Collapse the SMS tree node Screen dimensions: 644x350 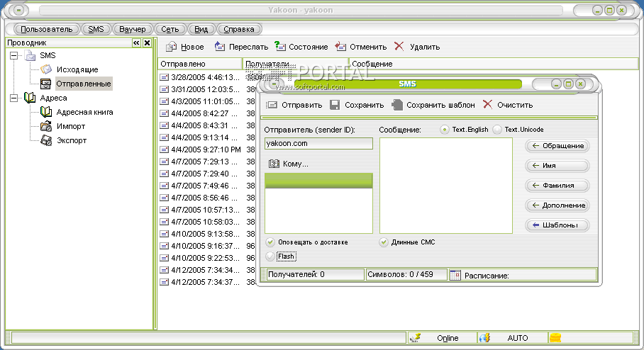point(14,55)
